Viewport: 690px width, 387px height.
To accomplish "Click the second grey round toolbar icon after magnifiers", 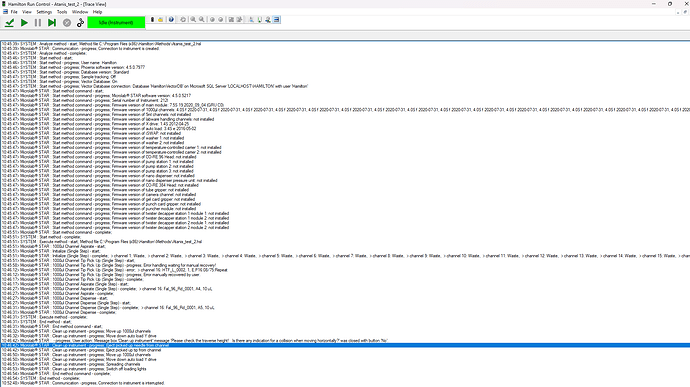I will 220,19.
